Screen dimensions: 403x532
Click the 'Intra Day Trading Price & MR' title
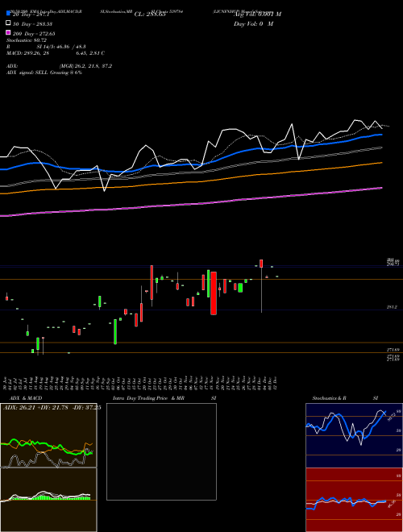(148, 398)
